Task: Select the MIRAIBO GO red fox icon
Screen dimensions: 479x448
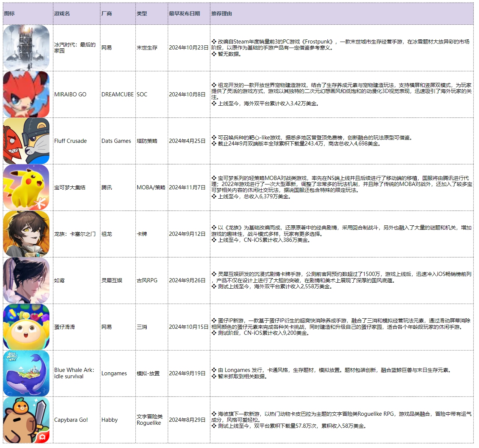Action: 26,94
